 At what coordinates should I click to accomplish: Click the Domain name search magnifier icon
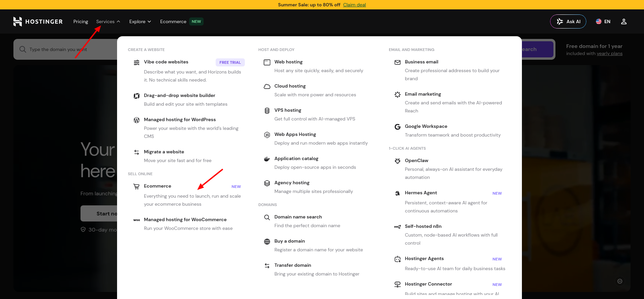267,217
